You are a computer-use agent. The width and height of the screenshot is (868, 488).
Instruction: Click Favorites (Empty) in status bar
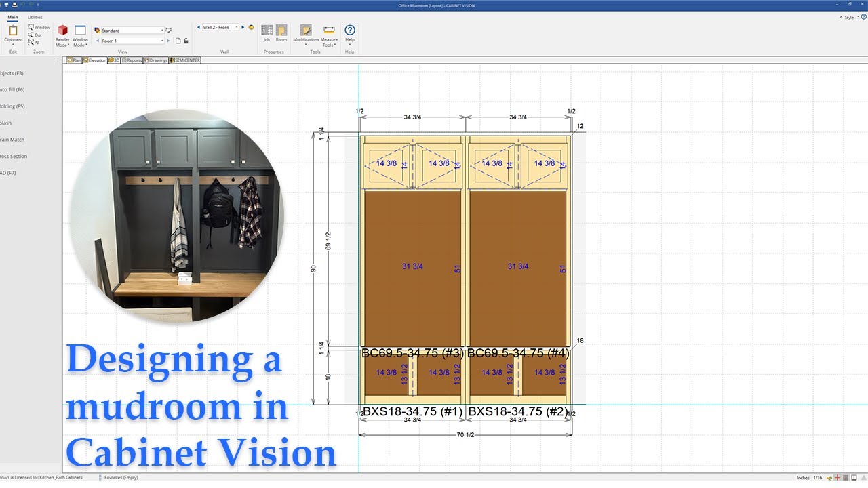pyautogui.click(x=121, y=478)
